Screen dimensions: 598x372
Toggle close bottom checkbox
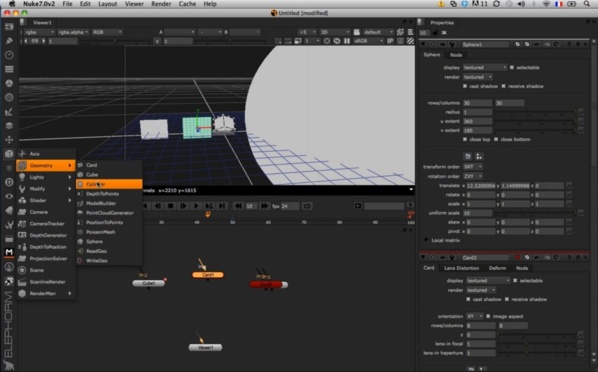(496, 139)
